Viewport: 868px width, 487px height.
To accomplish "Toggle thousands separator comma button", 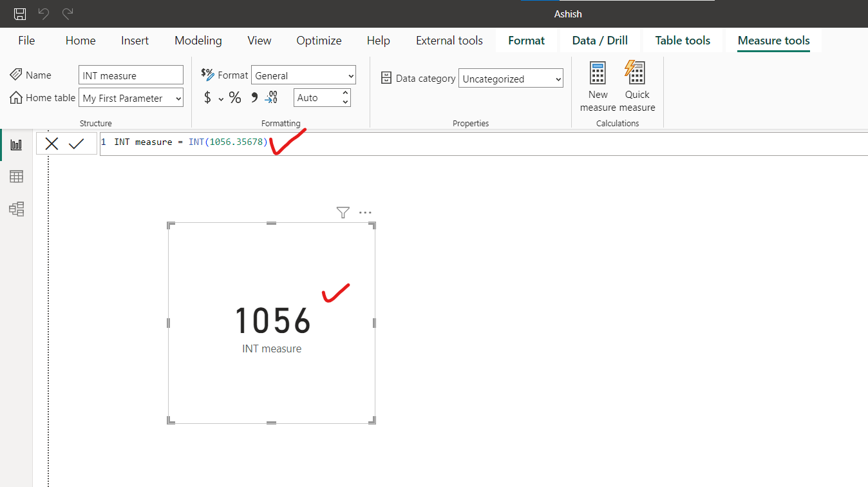I will coord(254,98).
